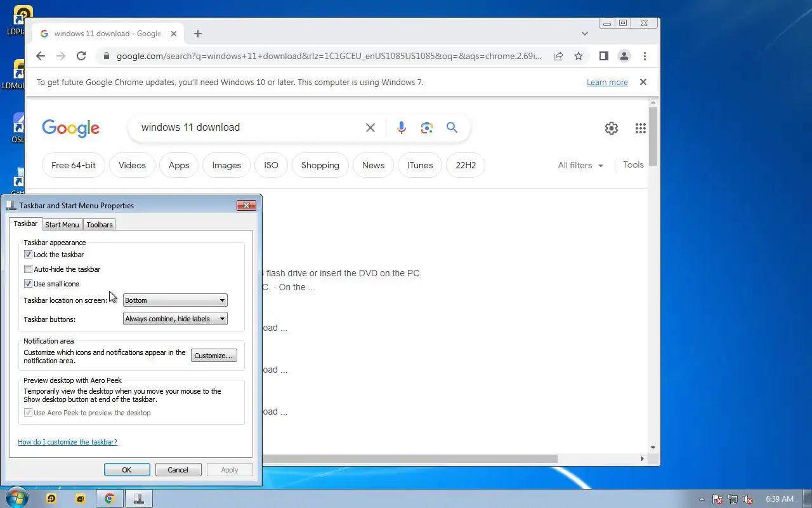Open Chrome tab search chevron
This screenshot has height=508, width=812.
coord(585,34)
